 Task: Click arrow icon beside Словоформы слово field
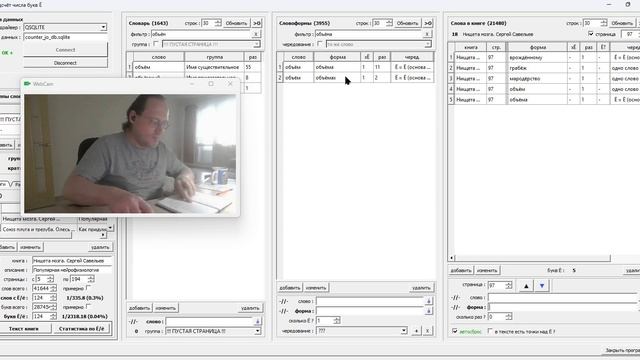point(428,301)
